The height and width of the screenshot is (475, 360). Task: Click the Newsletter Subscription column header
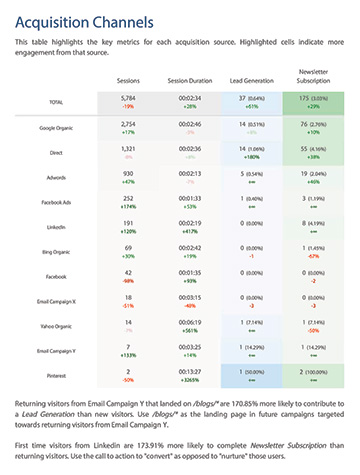313,76
